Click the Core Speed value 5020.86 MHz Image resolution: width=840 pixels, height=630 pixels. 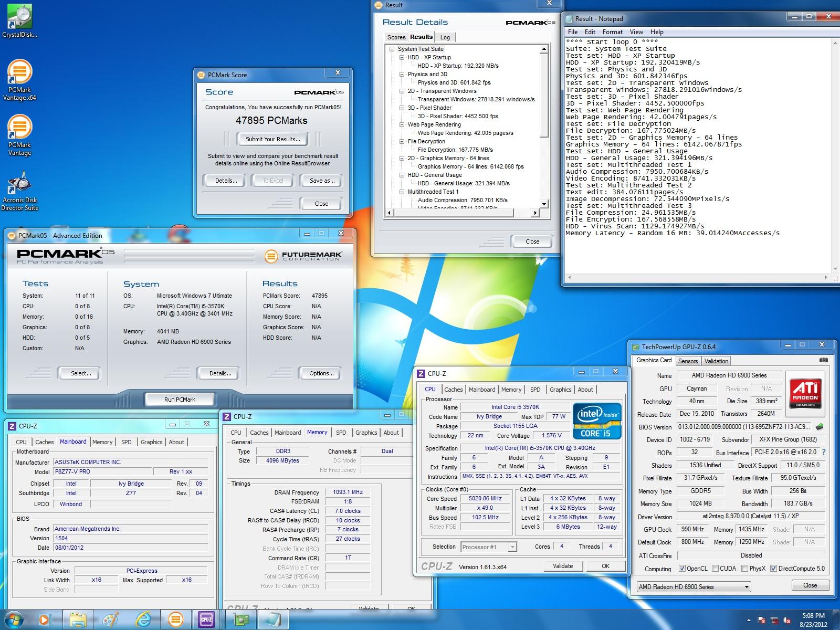(485, 499)
